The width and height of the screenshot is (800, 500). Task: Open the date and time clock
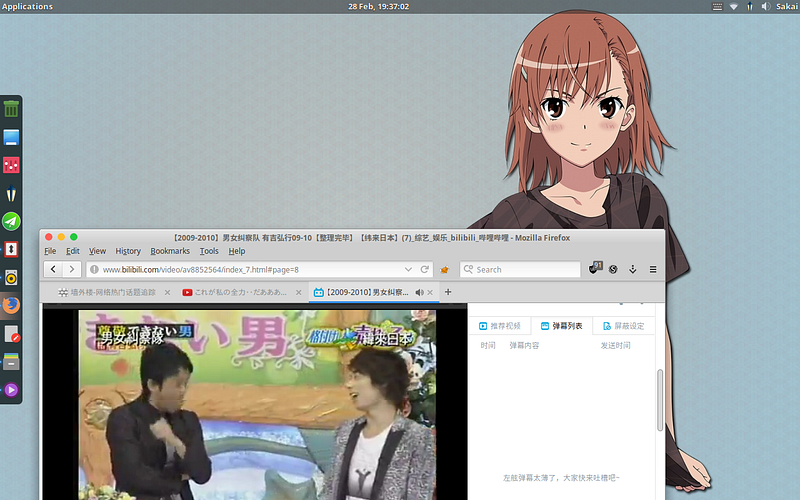pyautogui.click(x=378, y=6)
